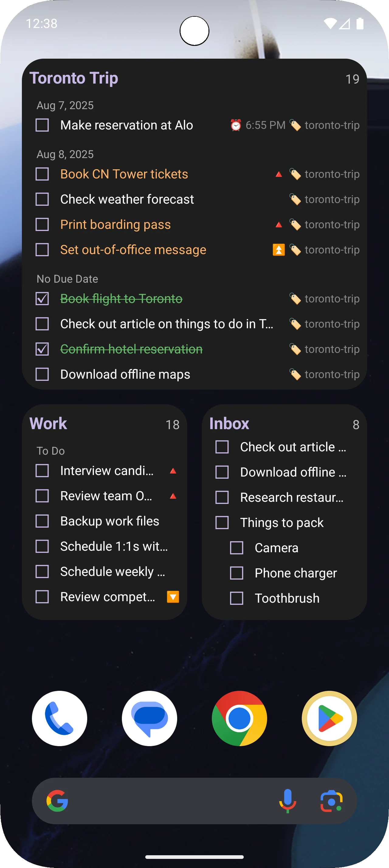This screenshot has height=868, width=389.
Task: Collapse the Aug 8, 2025 group header
Action: pyautogui.click(x=65, y=154)
